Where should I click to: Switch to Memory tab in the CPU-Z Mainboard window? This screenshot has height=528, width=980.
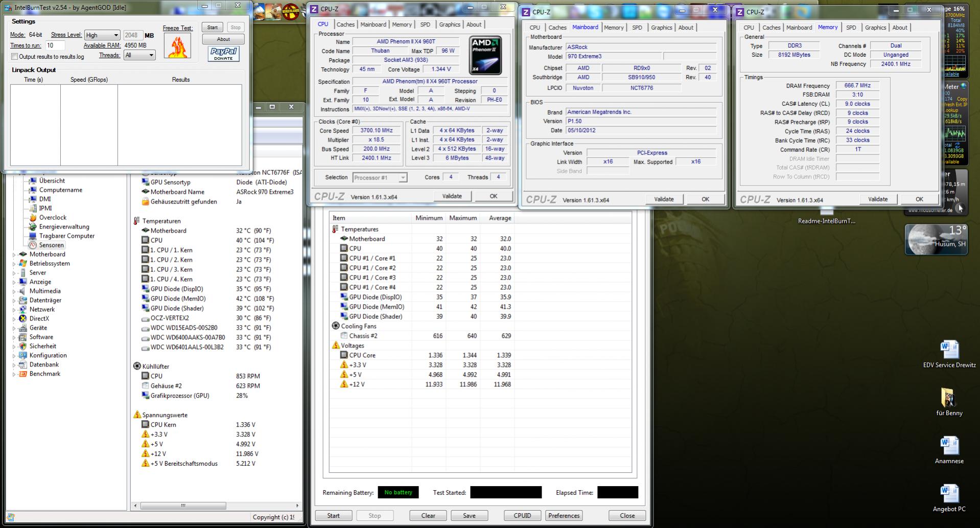pos(614,28)
